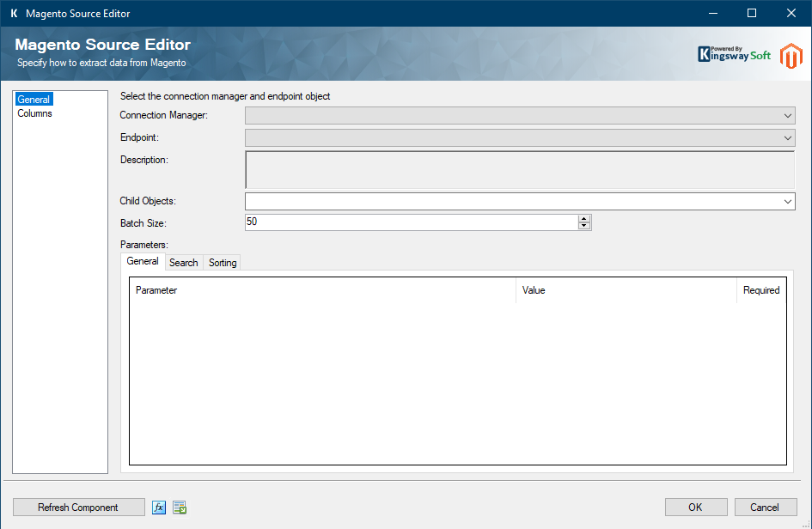Screen dimensions: 812x529
Task: Open the Connection Manager dropdown
Action: [520, 115]
